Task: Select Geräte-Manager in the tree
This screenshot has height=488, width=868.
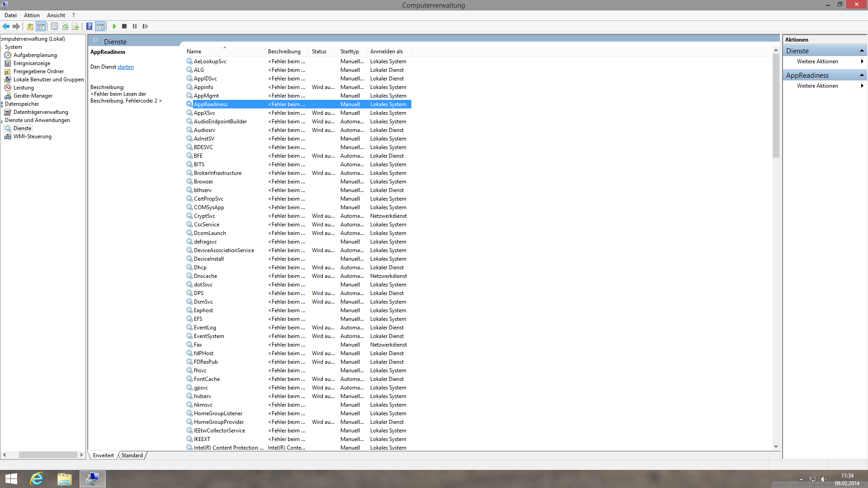Action: coord(33,96)
